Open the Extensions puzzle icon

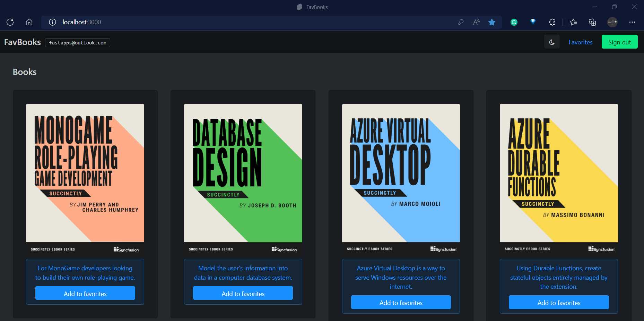pyautogui.click(x=552, y=22)
